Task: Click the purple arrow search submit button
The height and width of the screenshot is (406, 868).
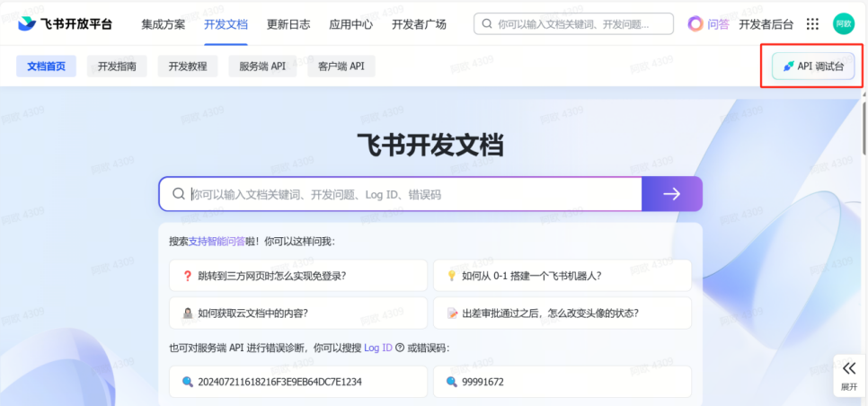Action: pyautogui.click(x=671, y=194)
